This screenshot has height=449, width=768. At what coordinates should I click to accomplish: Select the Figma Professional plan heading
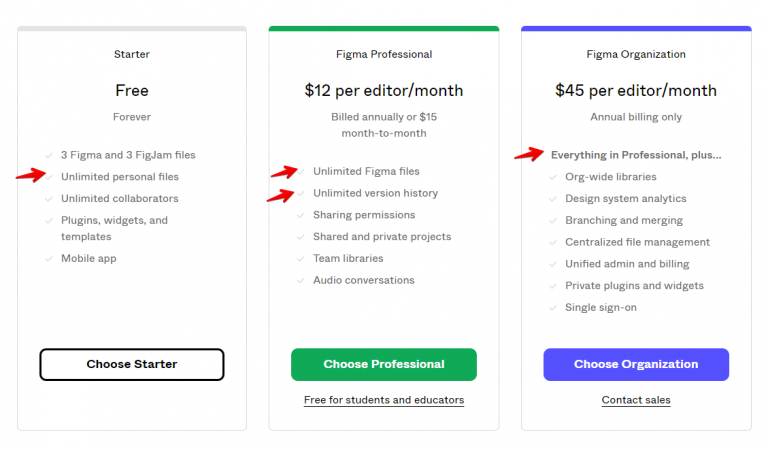coord(383,54)
